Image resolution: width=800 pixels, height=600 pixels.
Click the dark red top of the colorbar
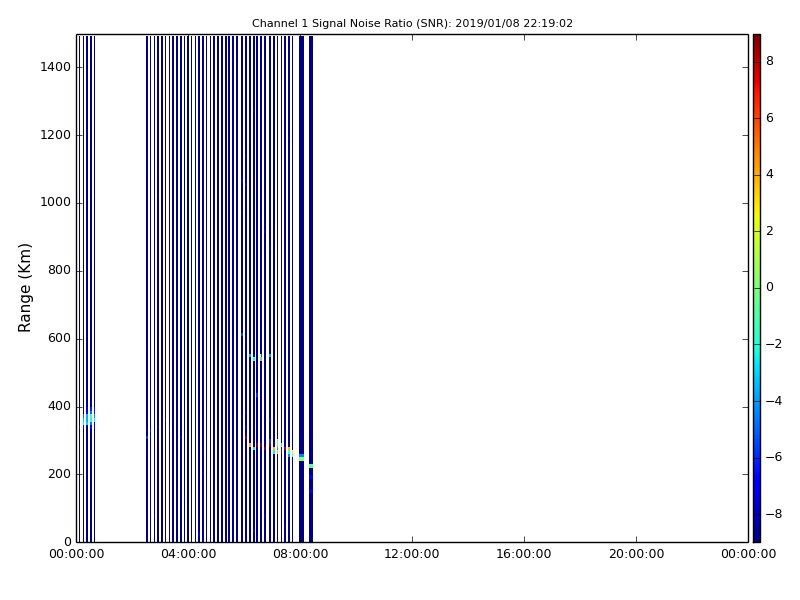tap(757, 43)
